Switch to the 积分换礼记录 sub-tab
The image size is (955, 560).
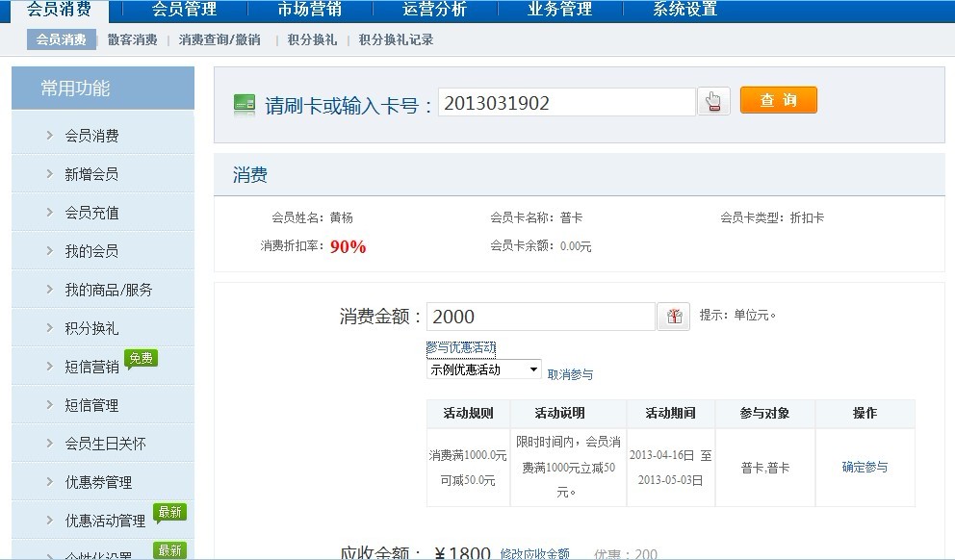(396, 40)
